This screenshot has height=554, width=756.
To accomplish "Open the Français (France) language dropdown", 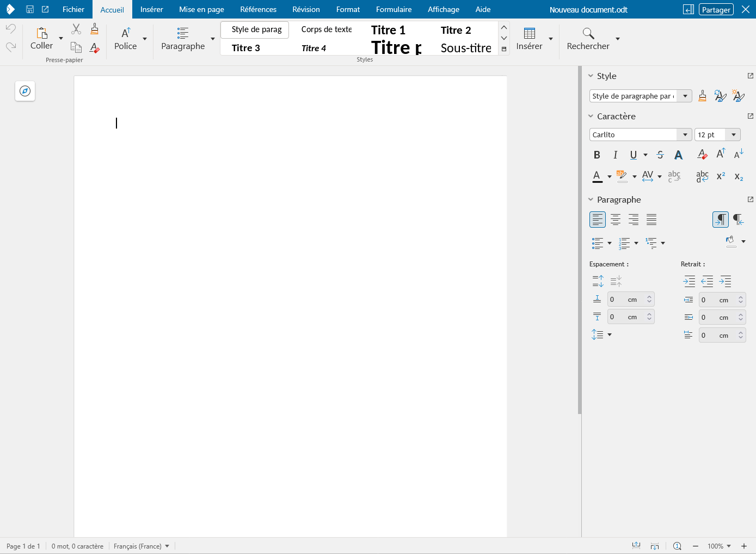I will coord(141,546).
